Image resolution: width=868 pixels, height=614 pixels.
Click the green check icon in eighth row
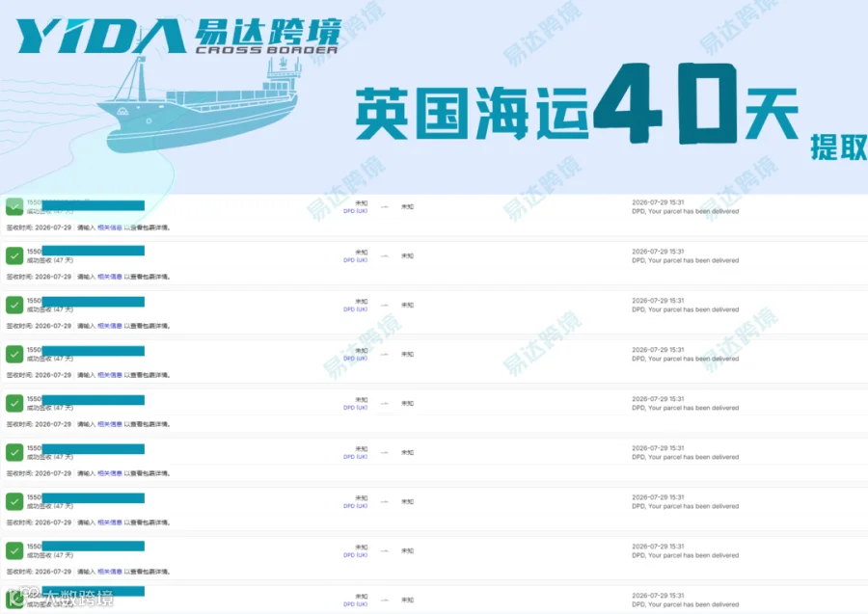pyautogui.click(x=14, y=551)
